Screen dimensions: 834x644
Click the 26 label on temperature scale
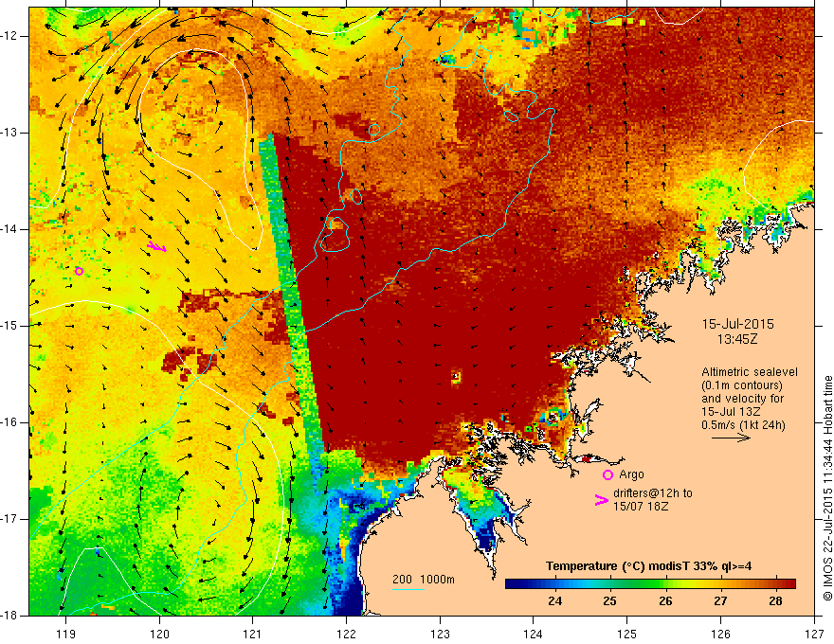(665, 601)
